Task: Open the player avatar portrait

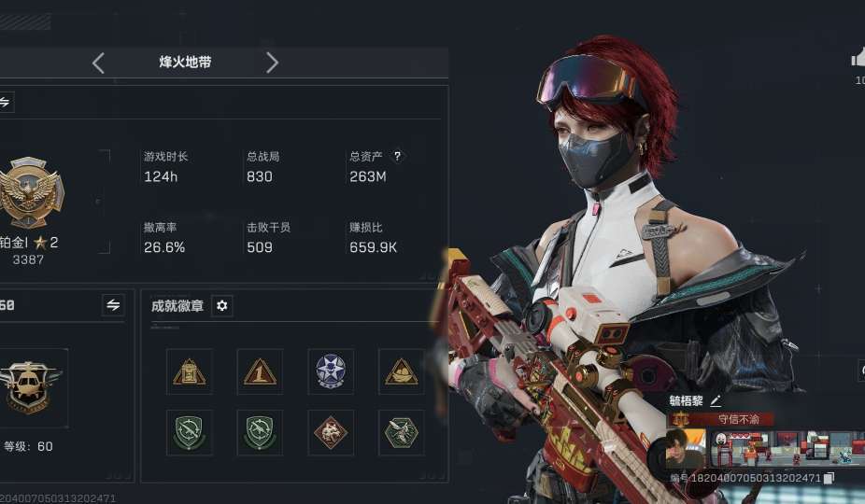Action: click(x=686, y=448)
